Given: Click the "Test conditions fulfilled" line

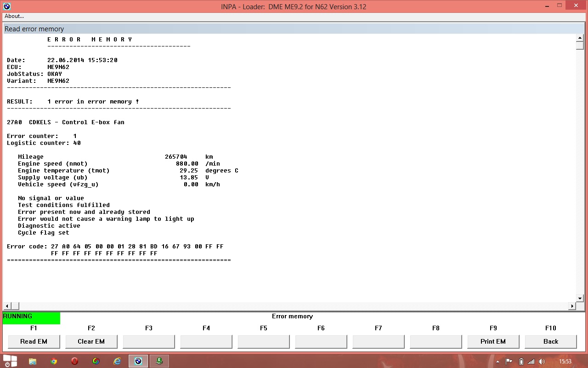Looking at the screenshot, I should pos(64,205).
